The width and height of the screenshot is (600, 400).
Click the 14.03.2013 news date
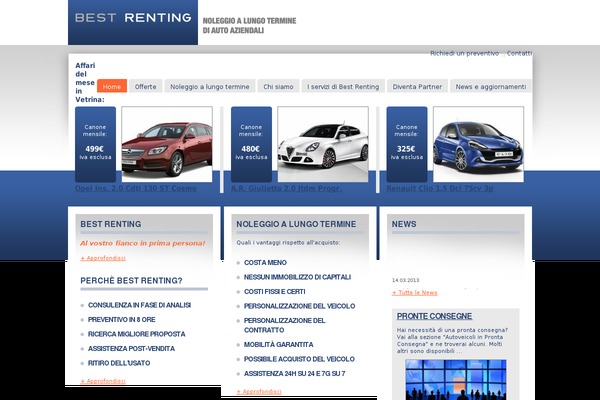[x=405, y=280]
